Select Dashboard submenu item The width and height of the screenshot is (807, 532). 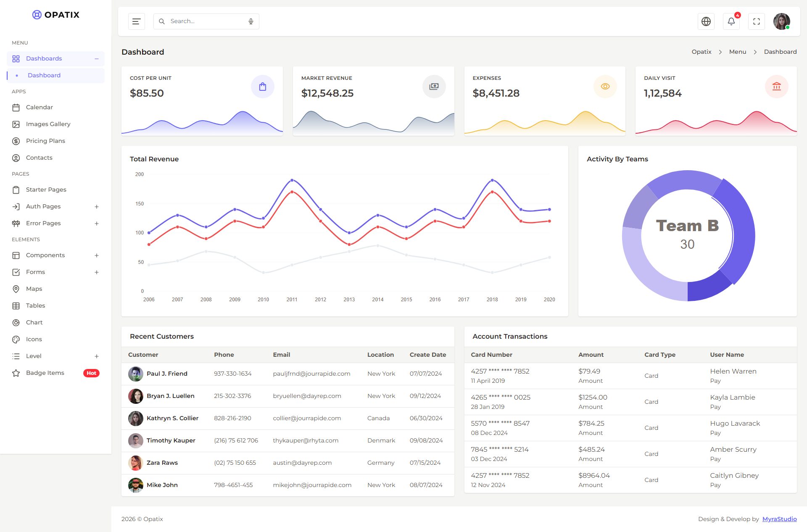click(55, 76)
